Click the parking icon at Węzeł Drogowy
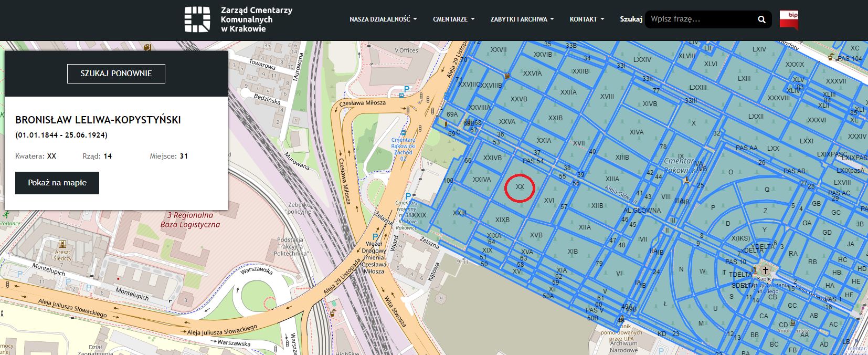Viewport: 868px width, 355px height. 375,237
